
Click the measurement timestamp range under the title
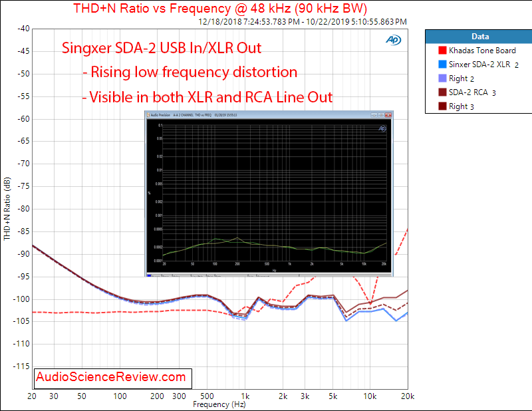point(303,22)
